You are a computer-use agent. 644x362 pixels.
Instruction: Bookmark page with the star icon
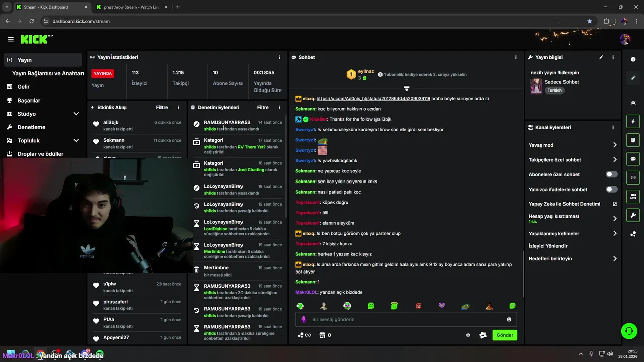click(590, 21)
